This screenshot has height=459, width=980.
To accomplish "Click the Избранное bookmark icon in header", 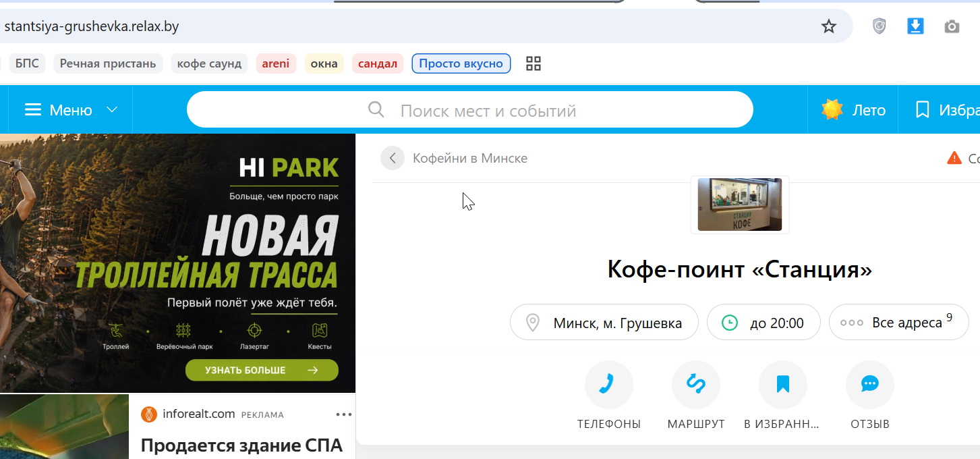I will tap(922, 110).
